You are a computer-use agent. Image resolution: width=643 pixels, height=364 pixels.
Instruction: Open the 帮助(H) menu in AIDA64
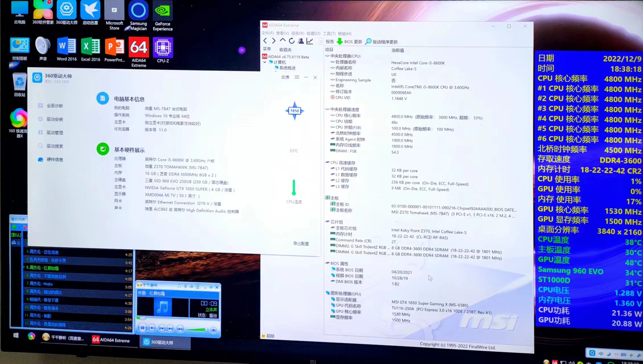345,34
